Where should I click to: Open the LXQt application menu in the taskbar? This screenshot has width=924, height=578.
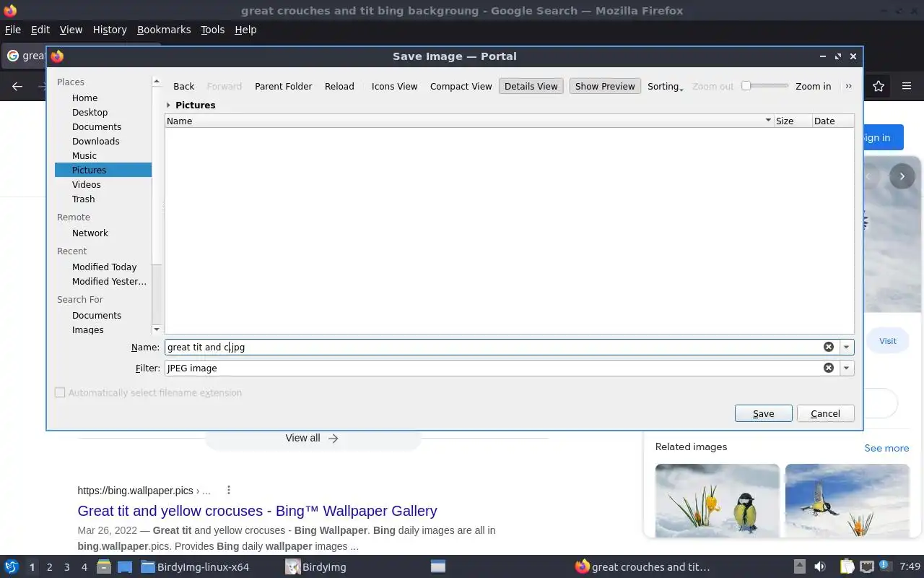click(12, 567)
